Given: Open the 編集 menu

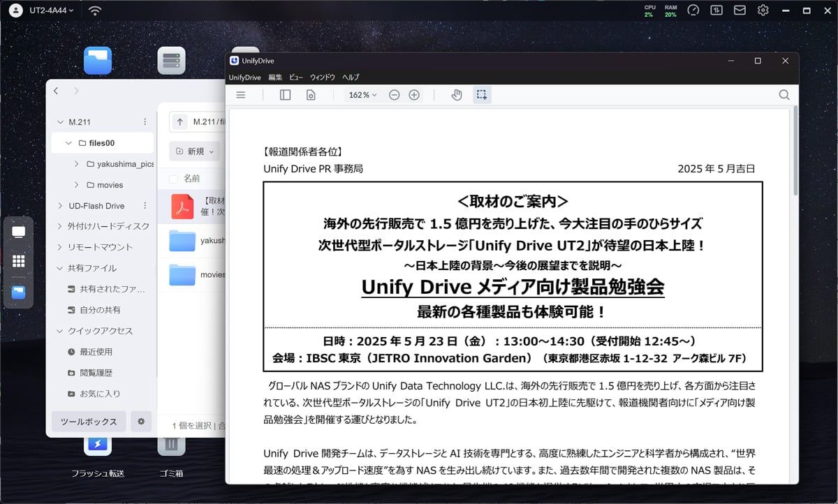Looking at the screenshot, I should tap(275, 77).
